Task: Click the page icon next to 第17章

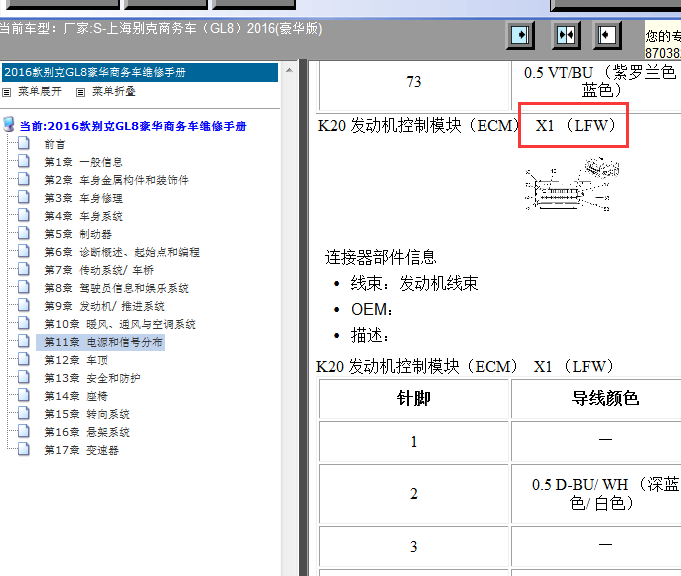Action: [x=24, y=450]
